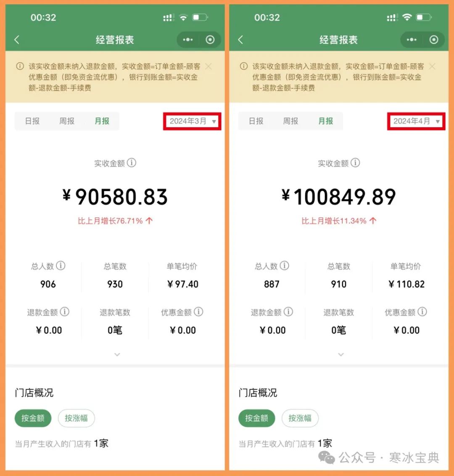Image resolution: width=454 pixels, height=476 pixels.
Task: Tap the circle target icon in left header
Action: click(x=210, y=40)
